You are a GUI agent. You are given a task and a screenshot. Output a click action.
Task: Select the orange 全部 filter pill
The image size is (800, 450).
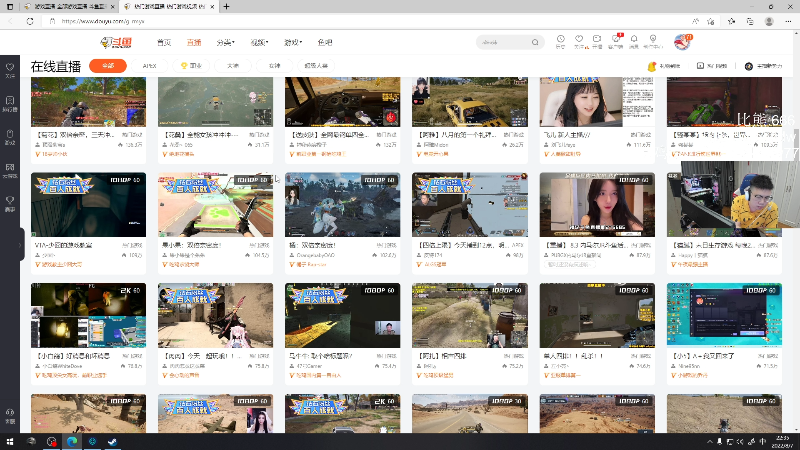[x=108, y=66]
